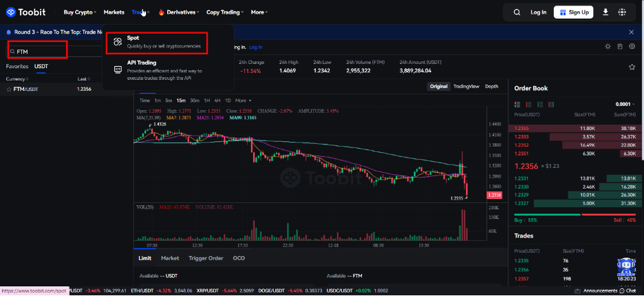This screenshot has height=296, width=644.
Task: Show combined buy and sell order book view
Action: pyautogui.click(x=517, y=105)
